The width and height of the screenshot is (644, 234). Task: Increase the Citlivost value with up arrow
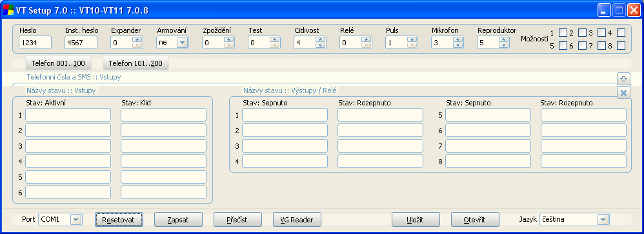point(320,40)
